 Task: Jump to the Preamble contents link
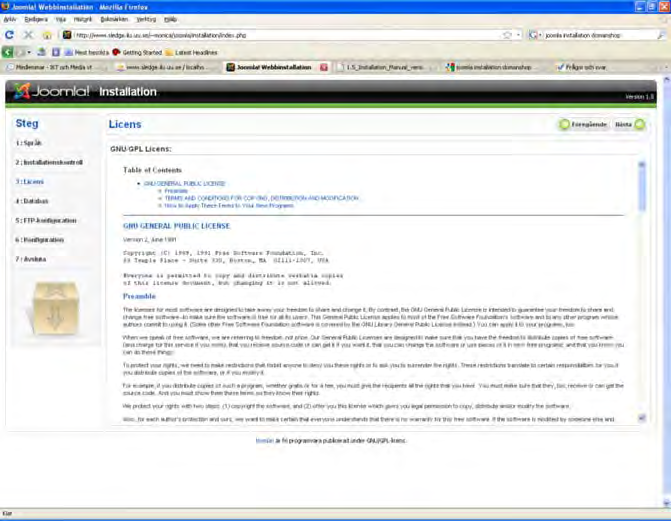point(176,191)
